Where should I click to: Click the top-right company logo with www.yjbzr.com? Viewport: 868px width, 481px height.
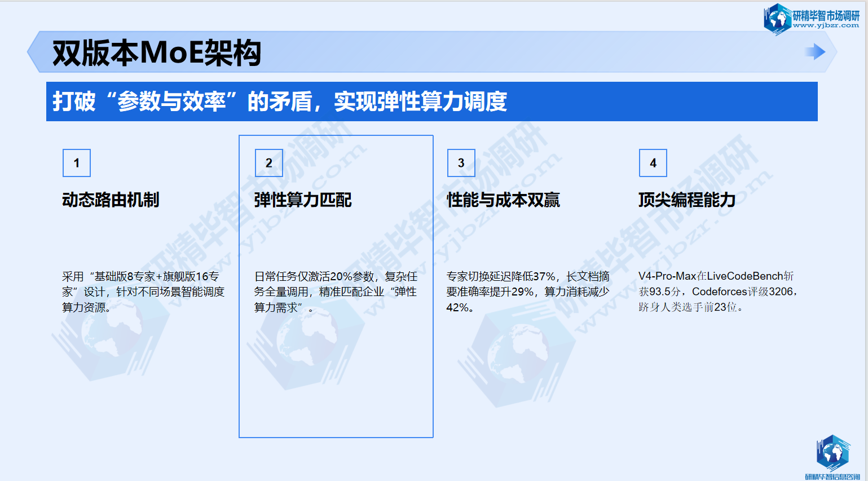[x=812, y=19]
